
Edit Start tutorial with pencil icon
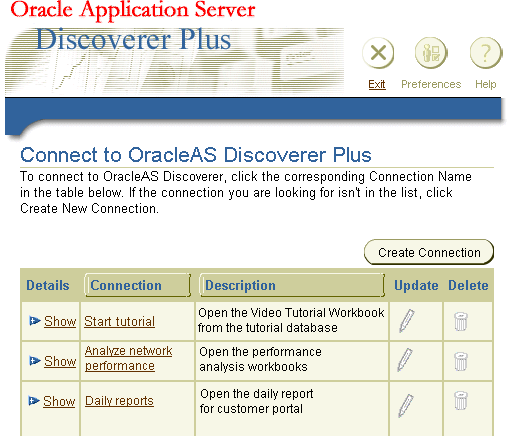pos(407,321)
